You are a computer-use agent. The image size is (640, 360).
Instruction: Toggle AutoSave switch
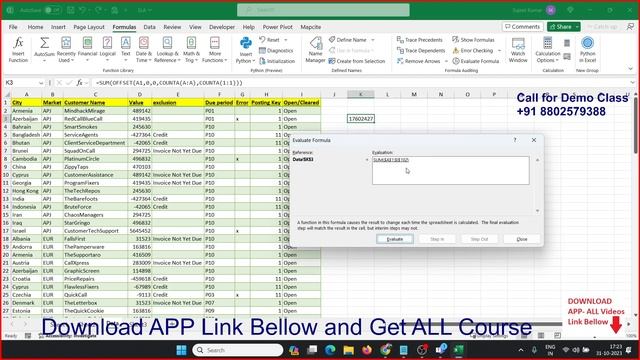(53, 10)
